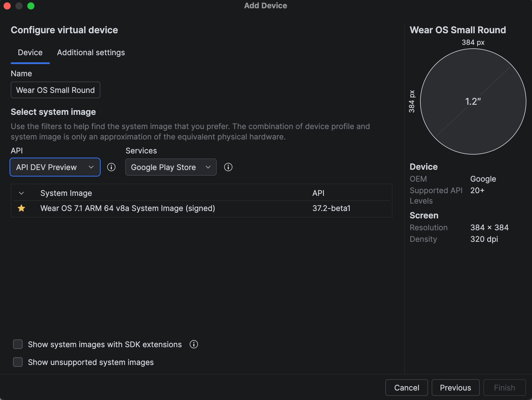This screenshot has width=532, height=400.
Task: Select Wear OS 7.1 ARM 64 v8a System Image
Action: (x=202, y=208)
